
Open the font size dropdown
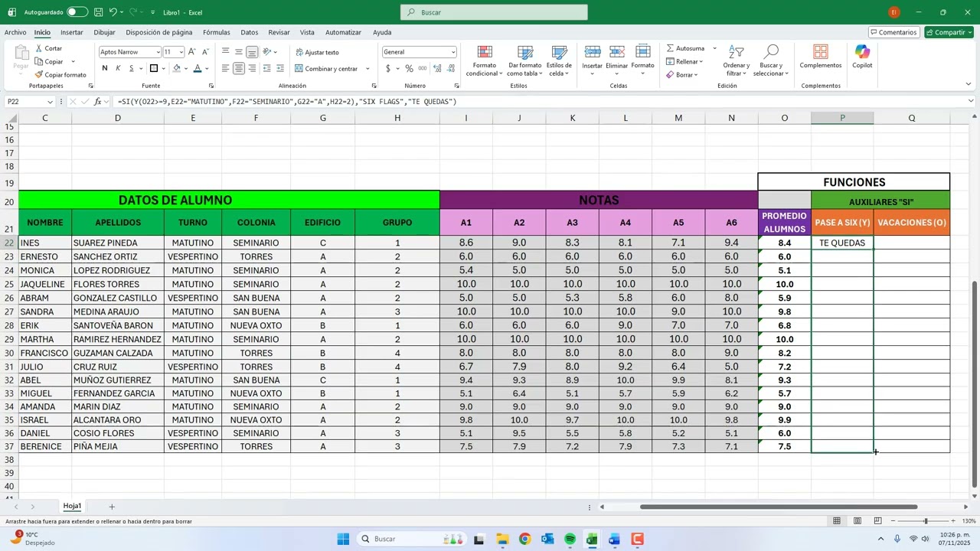[181, 52]
